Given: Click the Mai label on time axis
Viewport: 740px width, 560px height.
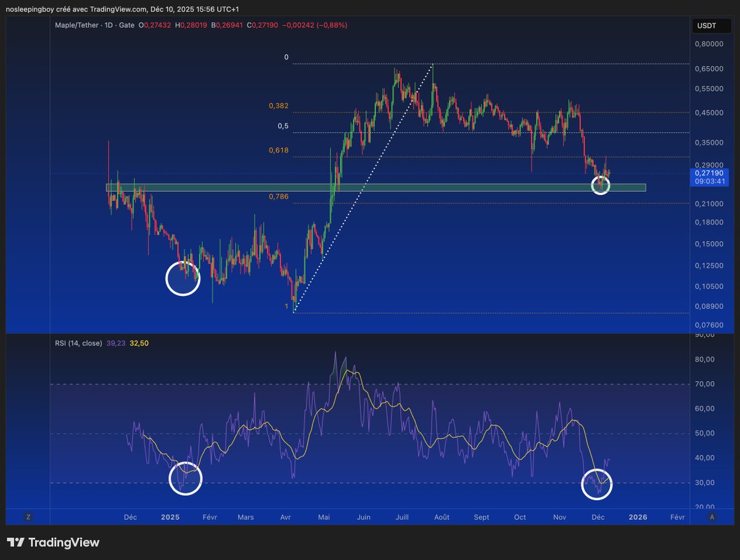Looking at the screenshot, I should 324,517.
